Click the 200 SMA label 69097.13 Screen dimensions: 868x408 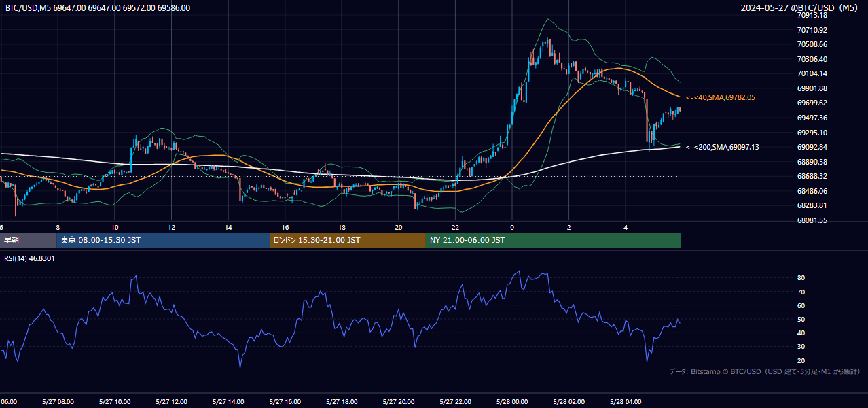(723, 147)
